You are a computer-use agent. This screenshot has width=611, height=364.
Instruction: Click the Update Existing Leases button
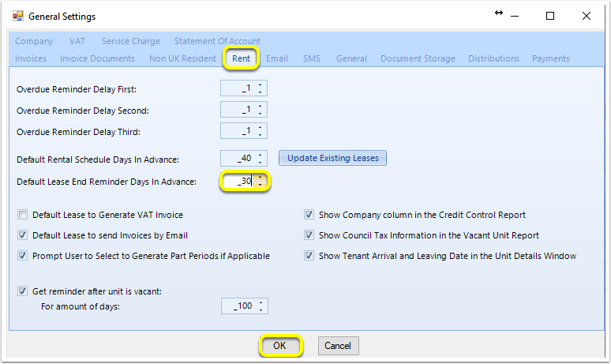click(x=333, y=158)
